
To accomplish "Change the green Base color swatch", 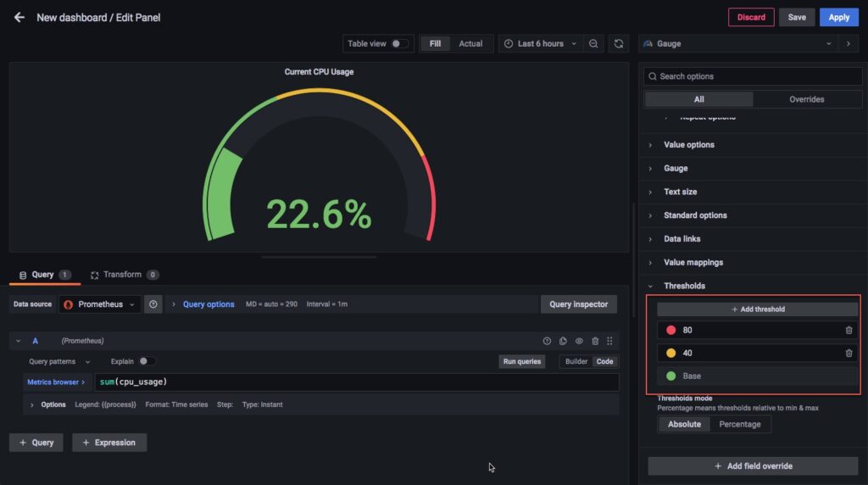I will coord(671,376).
